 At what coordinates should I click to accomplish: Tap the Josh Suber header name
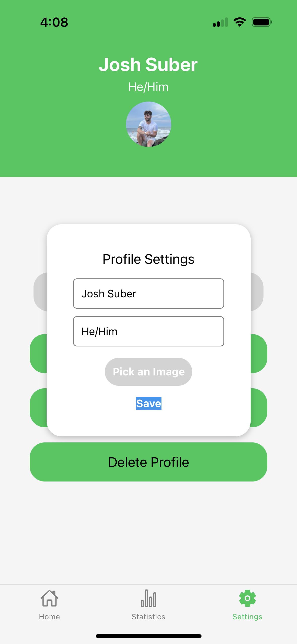coord(148,65)
